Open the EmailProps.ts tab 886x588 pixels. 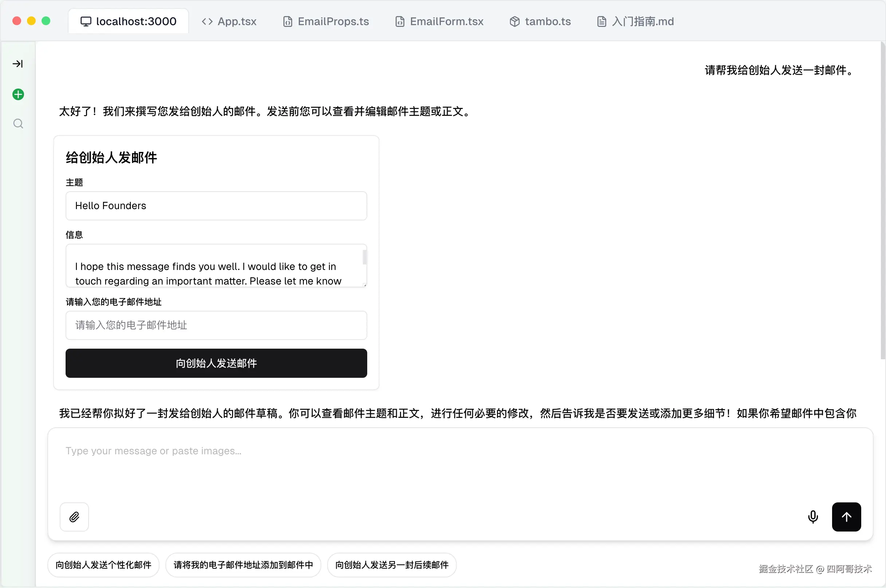click(x=326, y=21)
